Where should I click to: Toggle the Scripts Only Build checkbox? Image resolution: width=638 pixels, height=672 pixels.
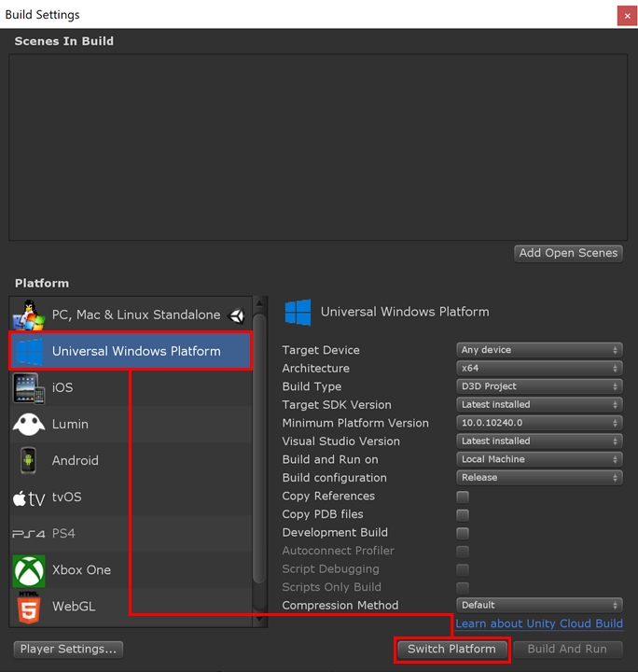coord(463,588)
